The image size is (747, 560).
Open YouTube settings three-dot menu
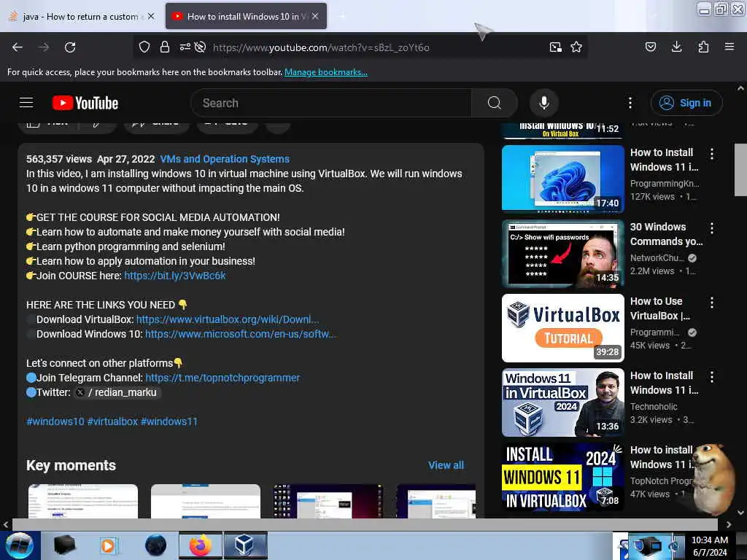pos(630,103)
